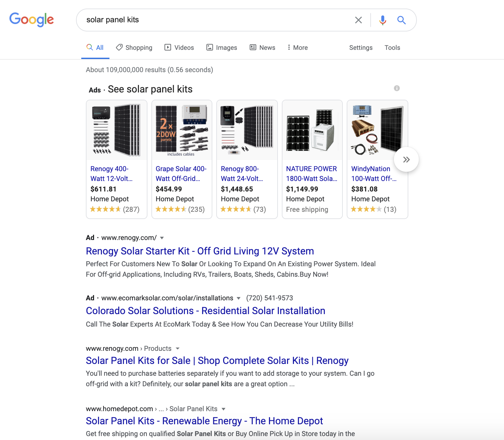Viewport: 504px width, 440px height.
Task: Expand the ecomarksolar.com ad dropdown arrow
Action: click(x=239, y=298)
